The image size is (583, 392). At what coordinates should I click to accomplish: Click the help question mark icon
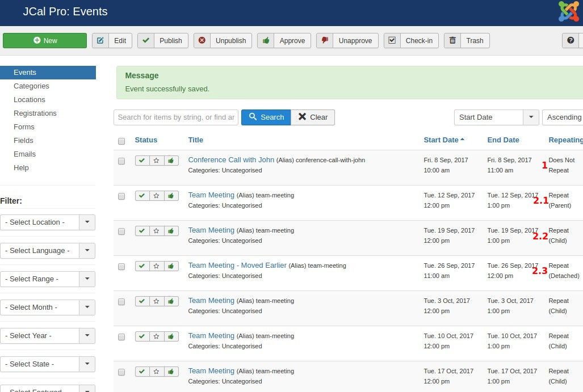[x=571, y=40]
